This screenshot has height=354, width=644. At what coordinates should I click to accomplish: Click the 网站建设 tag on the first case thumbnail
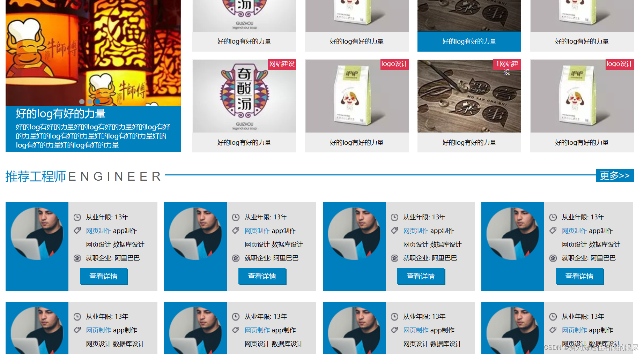point(282,64)
